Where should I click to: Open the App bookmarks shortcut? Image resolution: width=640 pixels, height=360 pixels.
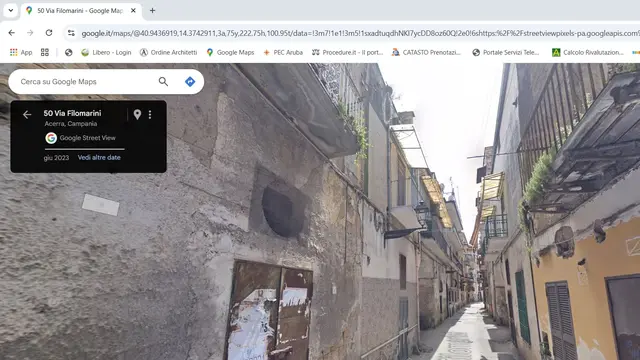pos(21,52)
